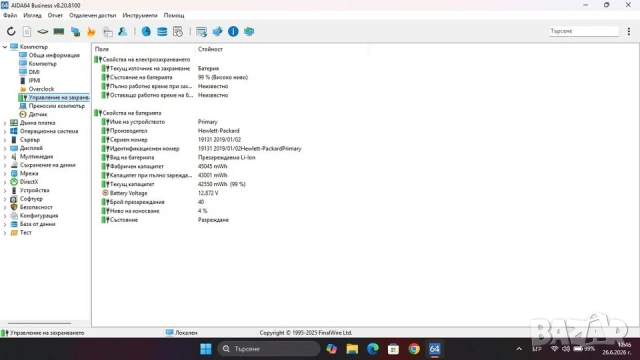Viewport: 640px width, 360px height.
Task: Expand the Съхранение на данни tree node
Action: click(x=5, y=165)
